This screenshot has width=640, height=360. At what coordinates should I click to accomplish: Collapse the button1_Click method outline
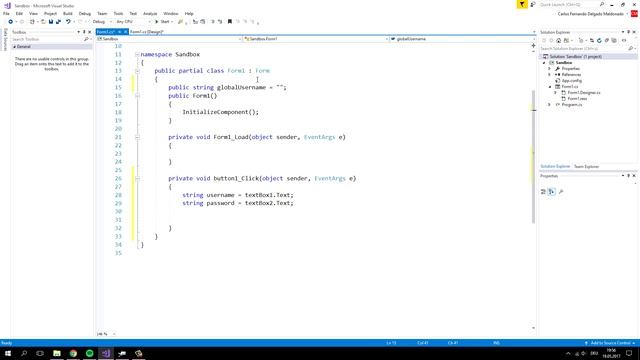click(137, 178)
